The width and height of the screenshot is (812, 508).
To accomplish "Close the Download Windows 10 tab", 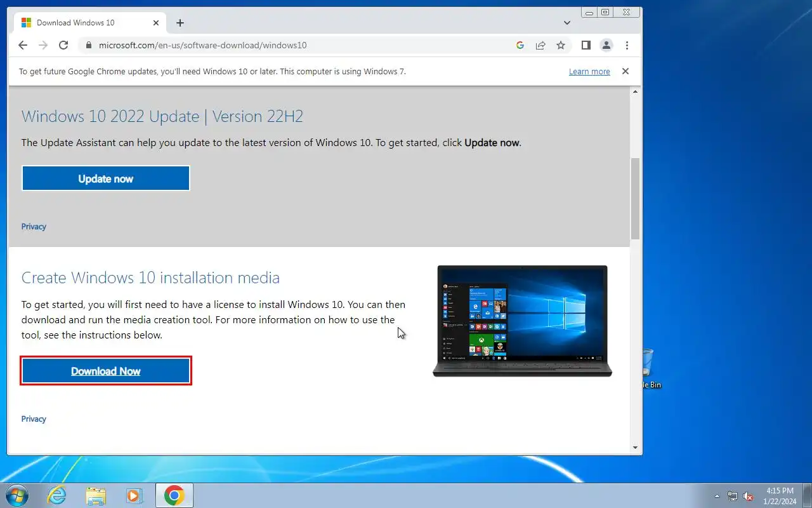I will 156,23.
